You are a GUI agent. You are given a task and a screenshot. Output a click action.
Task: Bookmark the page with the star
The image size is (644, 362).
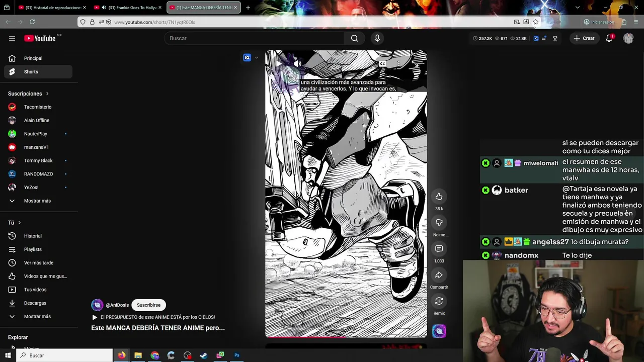[536, 22]
